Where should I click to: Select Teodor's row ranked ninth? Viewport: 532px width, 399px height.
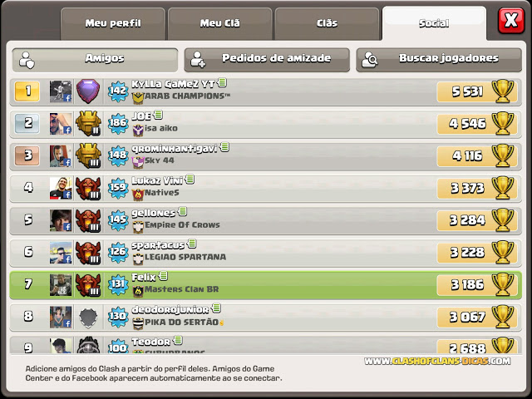266,345
